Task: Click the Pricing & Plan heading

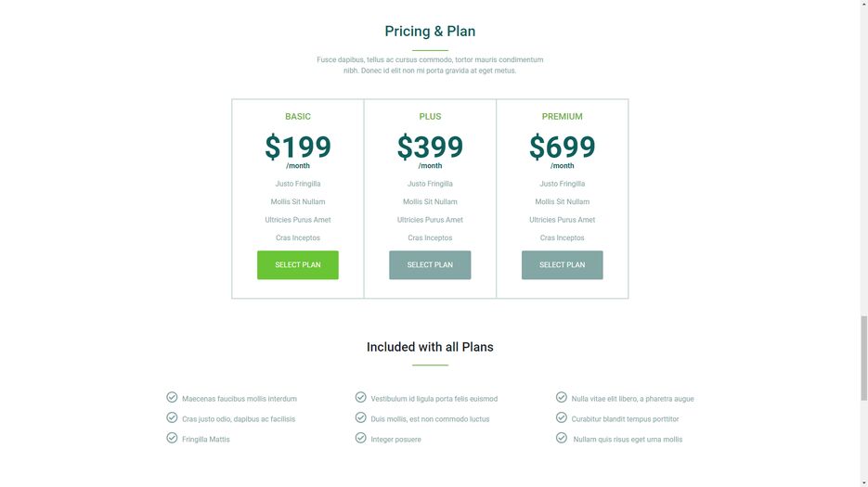Action: pos(430,31)
